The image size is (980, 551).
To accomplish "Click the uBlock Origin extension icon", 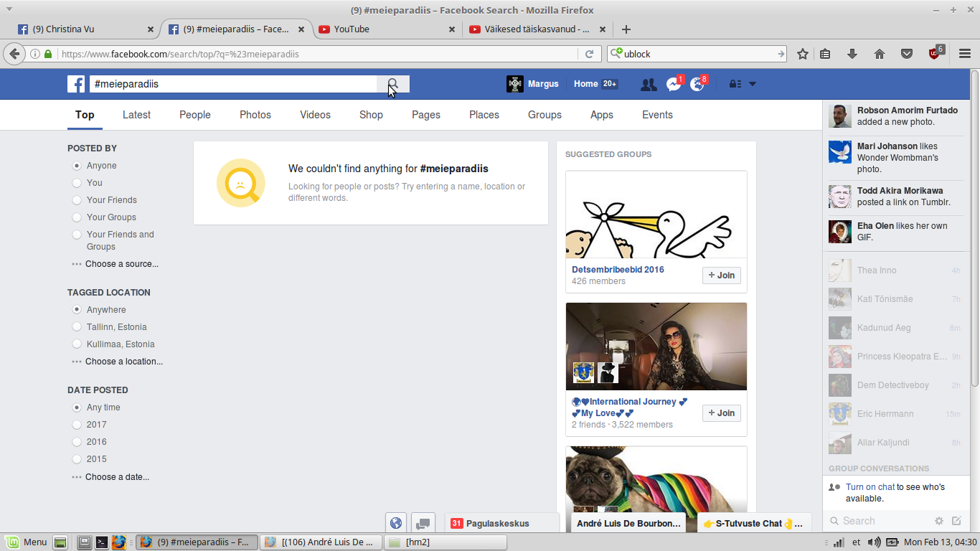I will (x=936, y=53).
